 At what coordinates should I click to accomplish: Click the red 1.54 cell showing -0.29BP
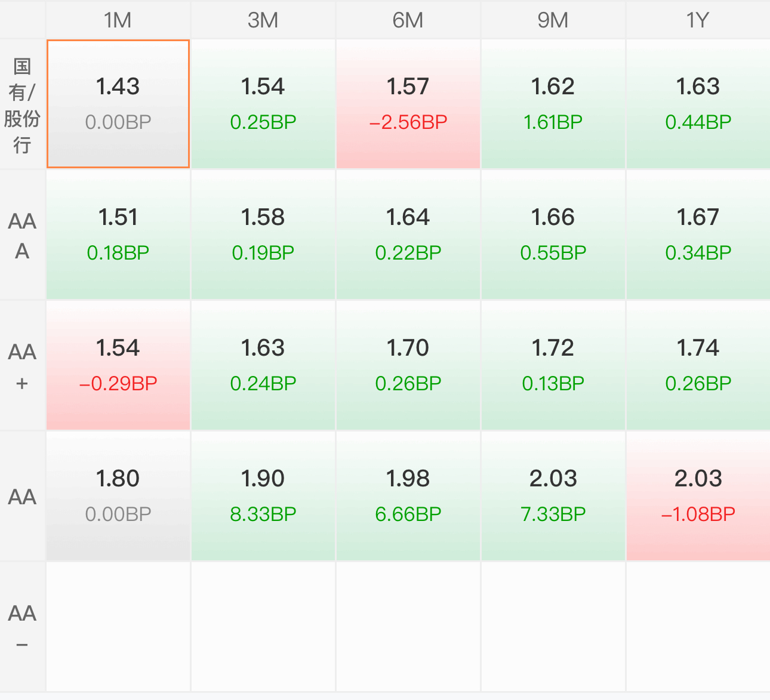coord(118,365)
